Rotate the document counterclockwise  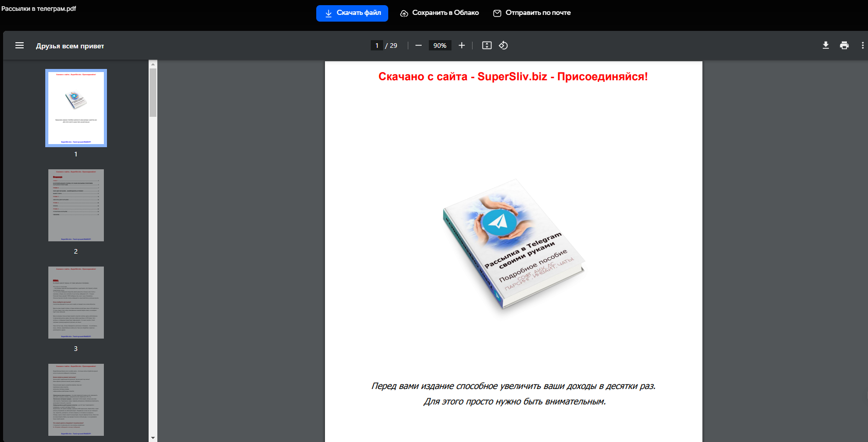point(503,45)
